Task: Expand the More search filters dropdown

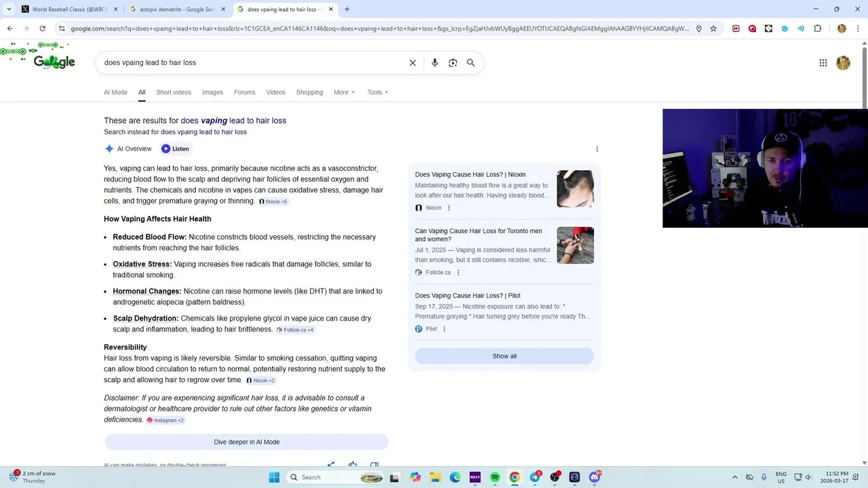Action: point(344,92)
